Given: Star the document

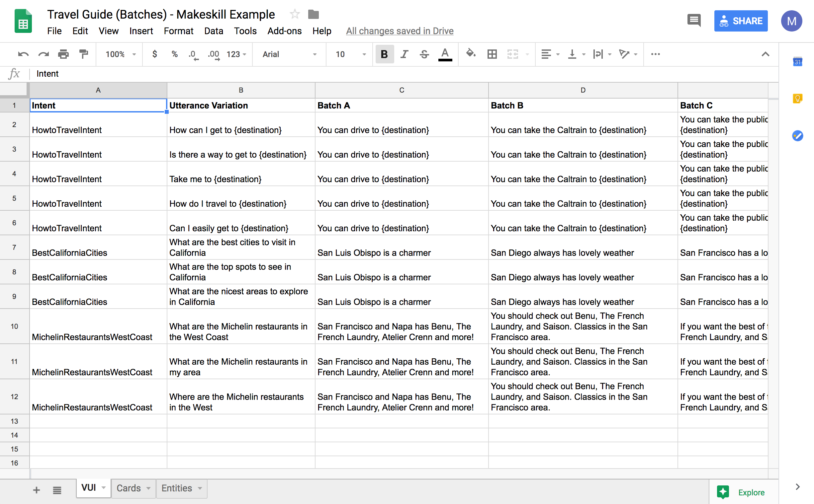Looking at the screenshot, I should [295, 14].
